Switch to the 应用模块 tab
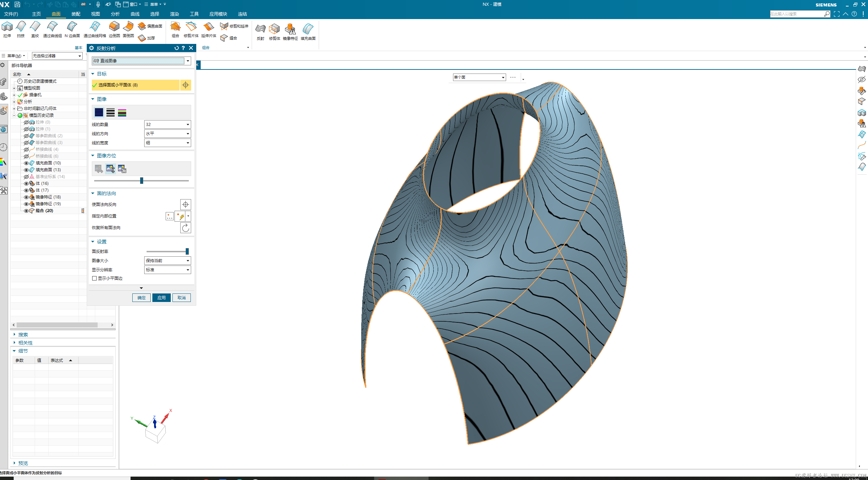The height and width of the screenshot is (480, 868). tap(218, 14)
